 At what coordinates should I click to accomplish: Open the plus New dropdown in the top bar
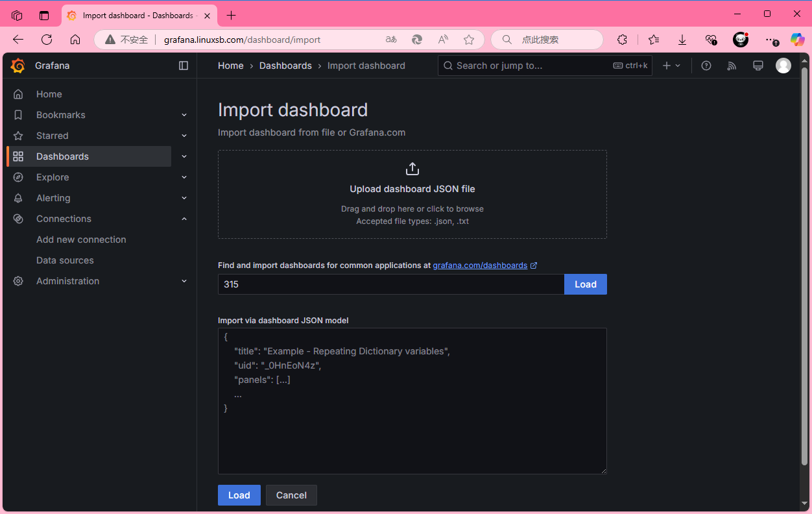(x=671, y=66)
